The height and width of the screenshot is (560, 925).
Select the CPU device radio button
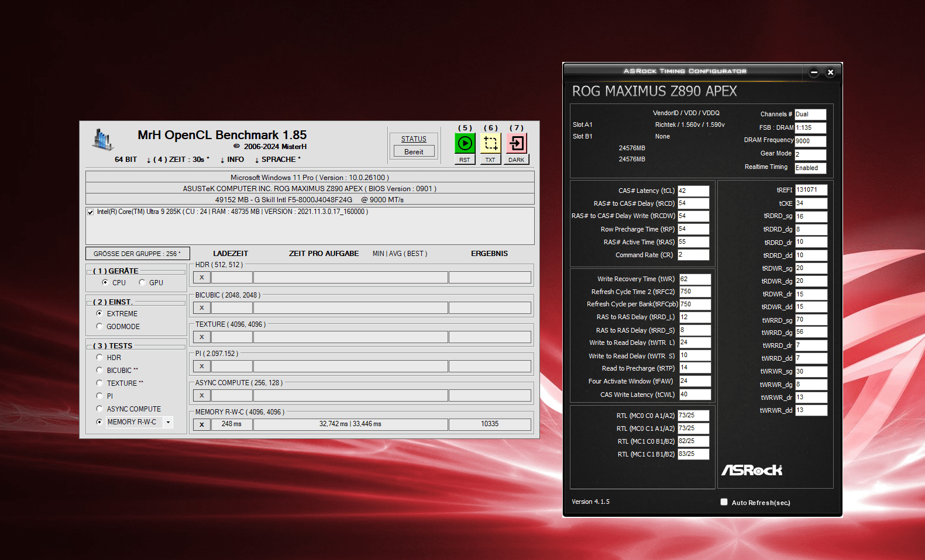(105, 282)
